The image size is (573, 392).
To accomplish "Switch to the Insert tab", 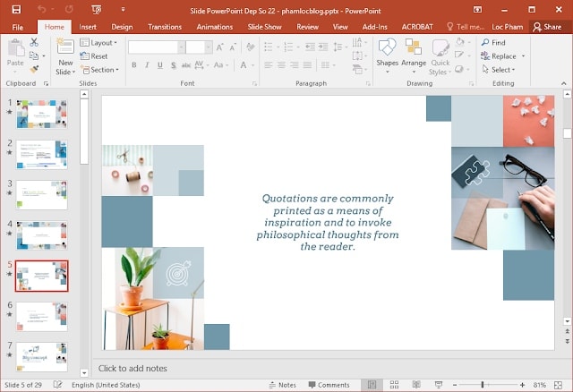I will 88,27.
